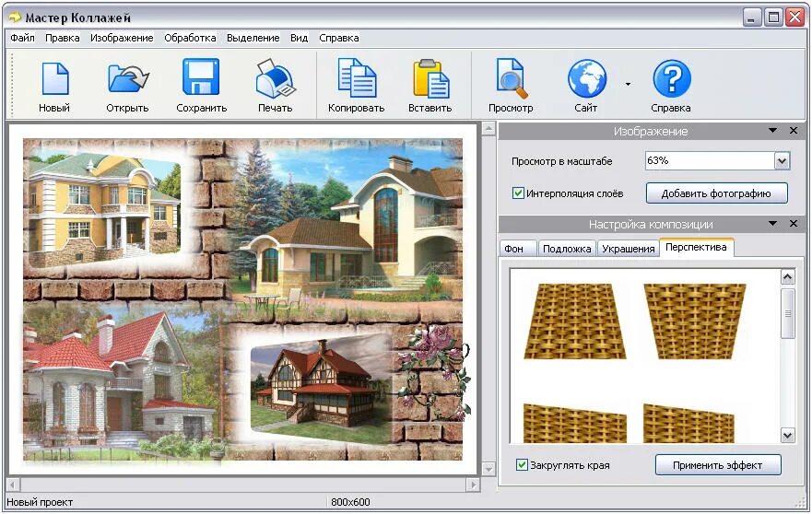Choose top-right perspective preset narrowing downward

(x=695, y=321)
